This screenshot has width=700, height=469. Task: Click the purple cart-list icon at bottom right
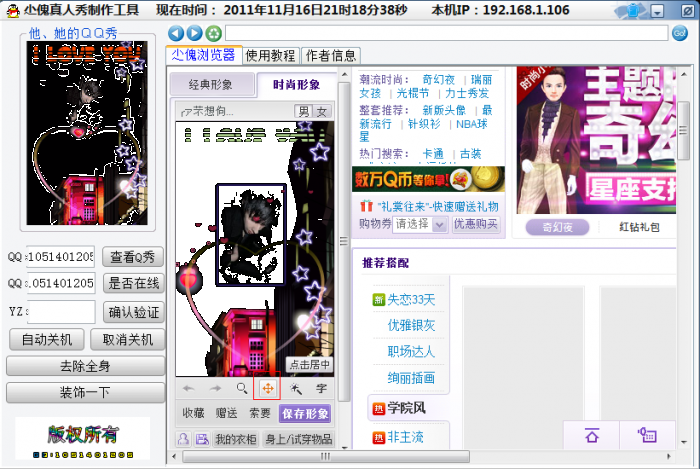click(x=647, y=435)
